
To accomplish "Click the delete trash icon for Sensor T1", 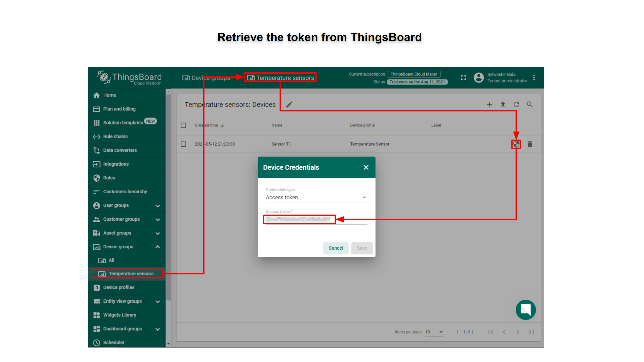I will [x=530, y=144].
